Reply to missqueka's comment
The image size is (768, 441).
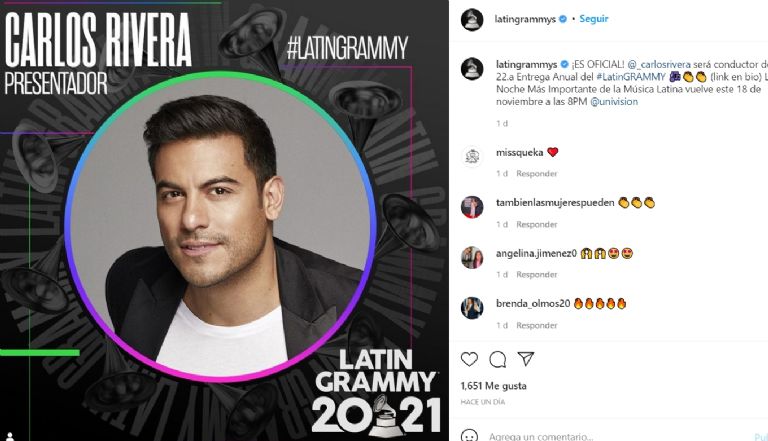(536, 173)
